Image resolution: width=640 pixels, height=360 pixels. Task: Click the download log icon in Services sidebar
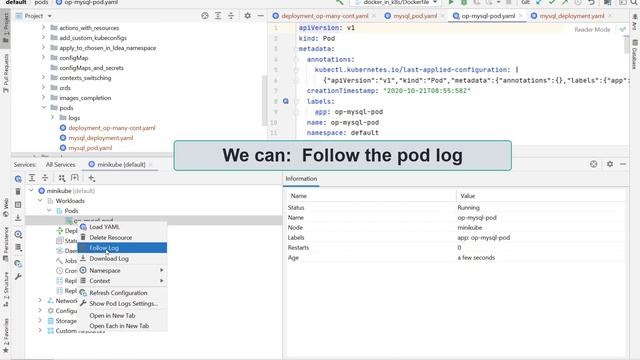click(x=18, y=218)
